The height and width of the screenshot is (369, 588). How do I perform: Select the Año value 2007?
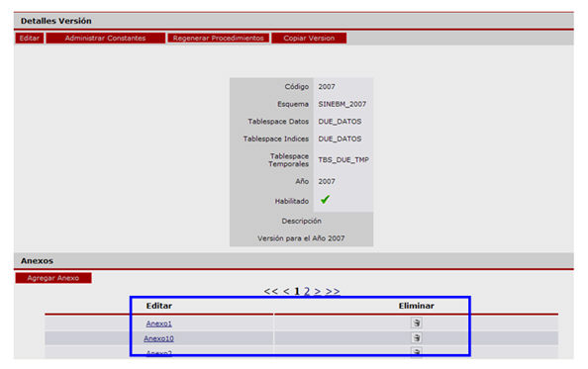tap(327, 182)
